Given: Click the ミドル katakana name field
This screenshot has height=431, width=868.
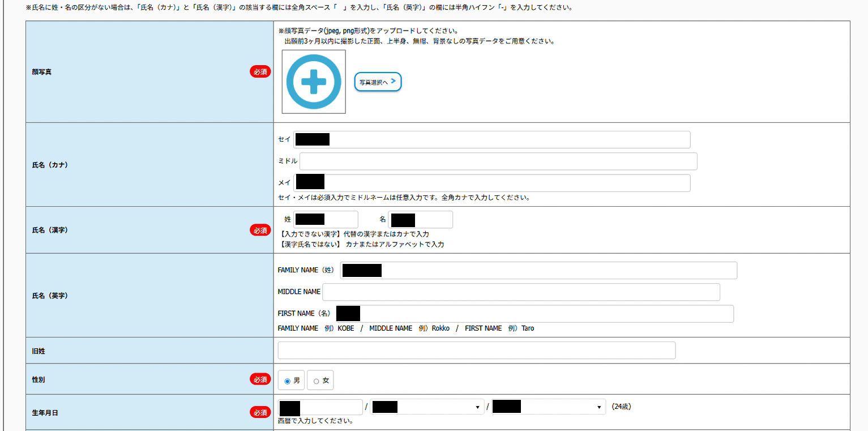Looking at the screenshot, I should pos(498,161).
